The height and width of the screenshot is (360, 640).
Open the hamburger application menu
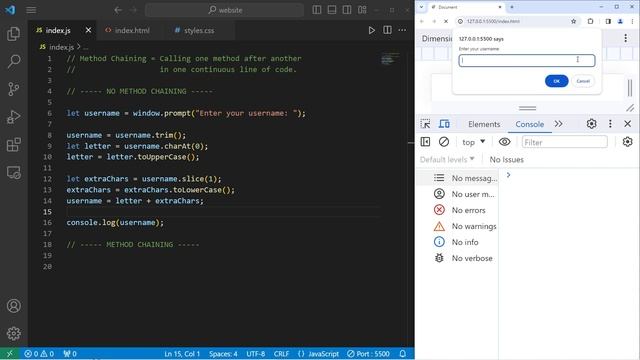pyautogui.click(x=31, y=10)
